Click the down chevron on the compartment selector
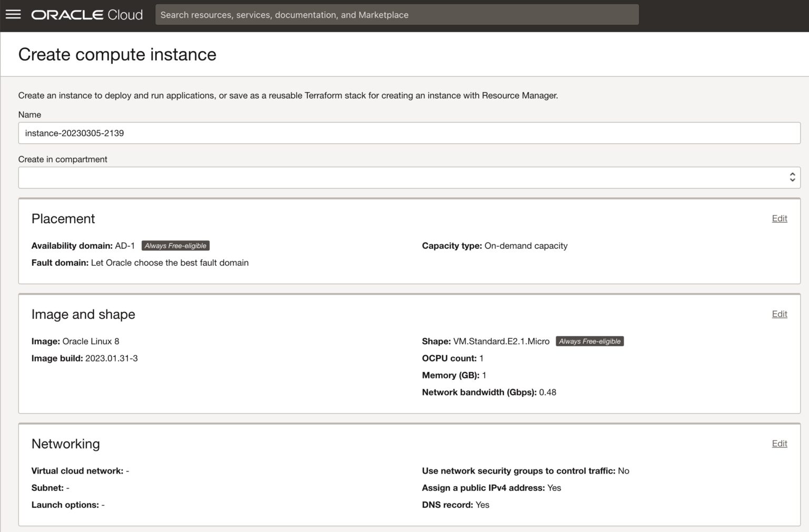Screen dimensions: 809x532 pos(792,180)
